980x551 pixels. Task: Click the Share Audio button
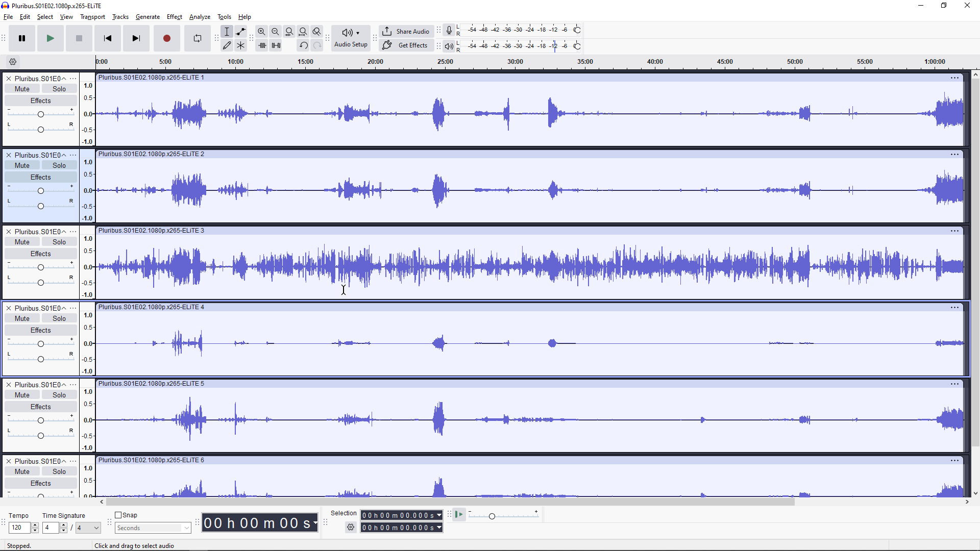[406, 32]
